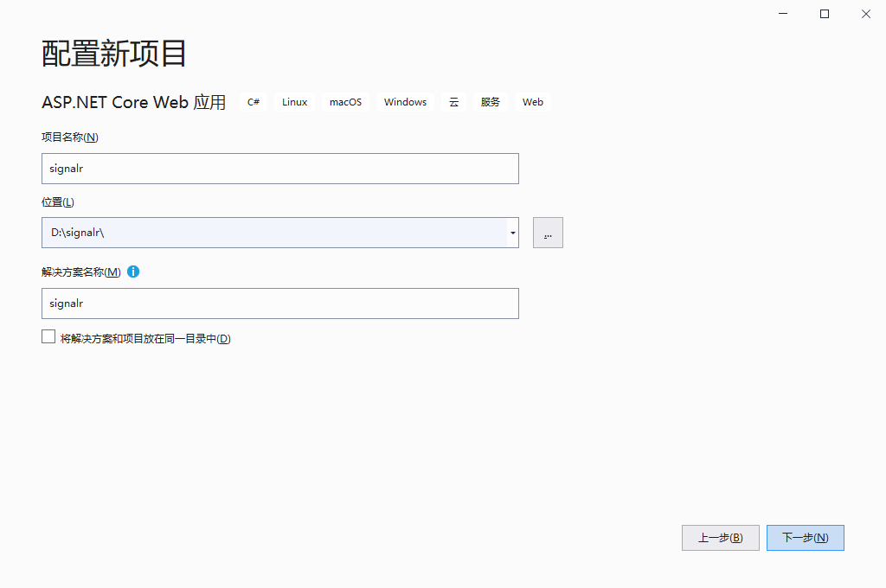
Task: Select the Web category tag
Action: [532, 101]
